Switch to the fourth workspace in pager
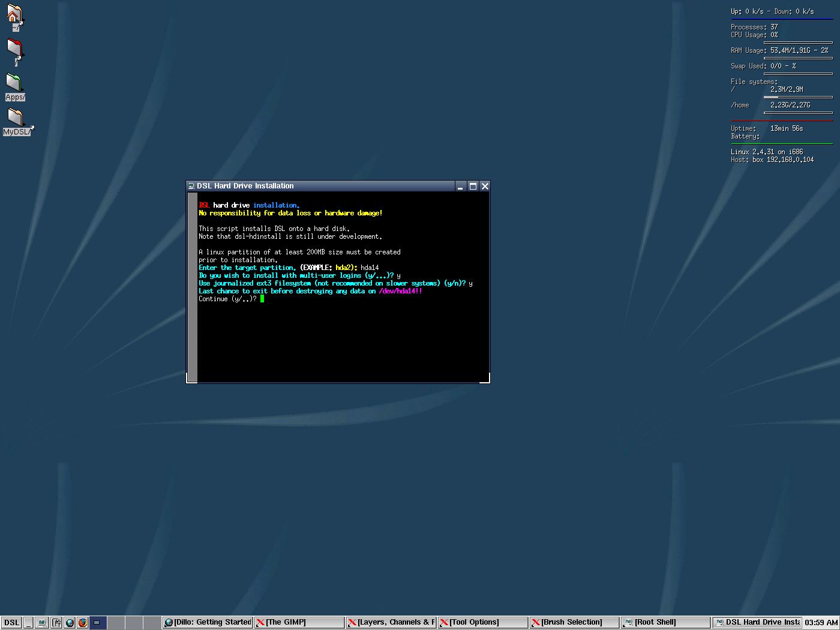This screenshot has width=840, height=630. pyautogui.click(x=152, y=623)
